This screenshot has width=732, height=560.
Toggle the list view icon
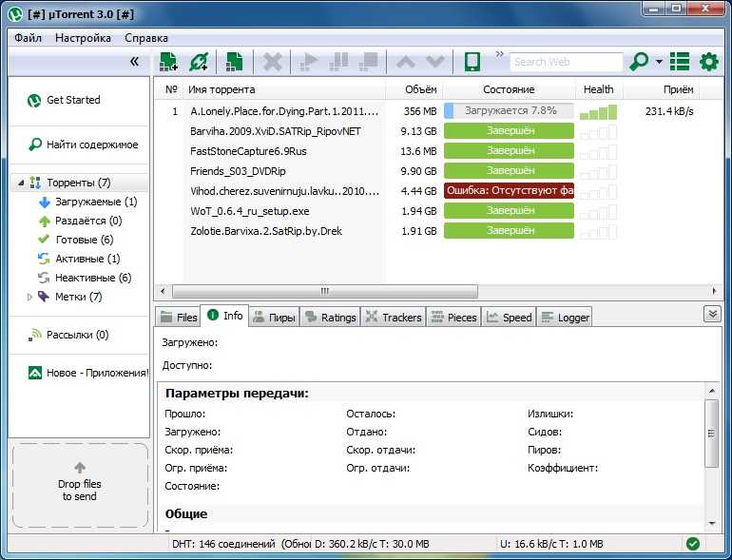[x=680, y=61]
